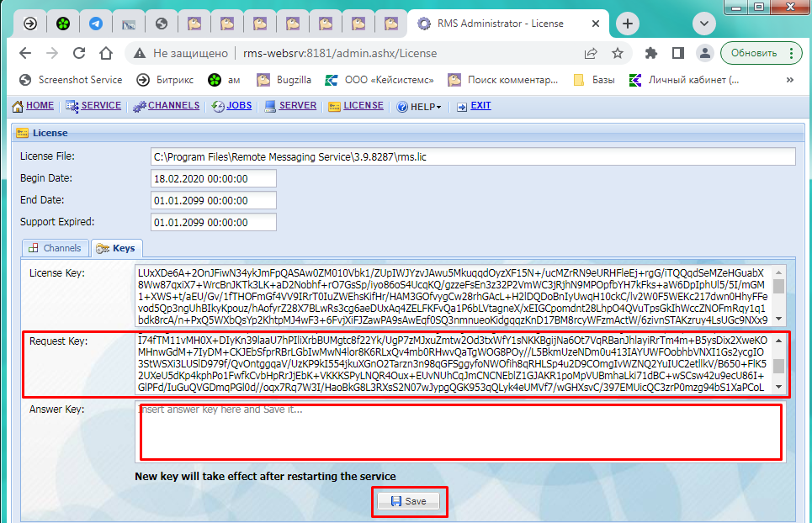
Task: Click the Save button
Action: click(409, 501)
